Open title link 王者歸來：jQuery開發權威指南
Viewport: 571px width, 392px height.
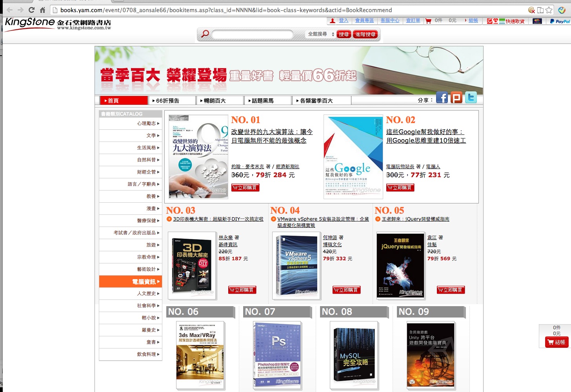click(415, 219)
